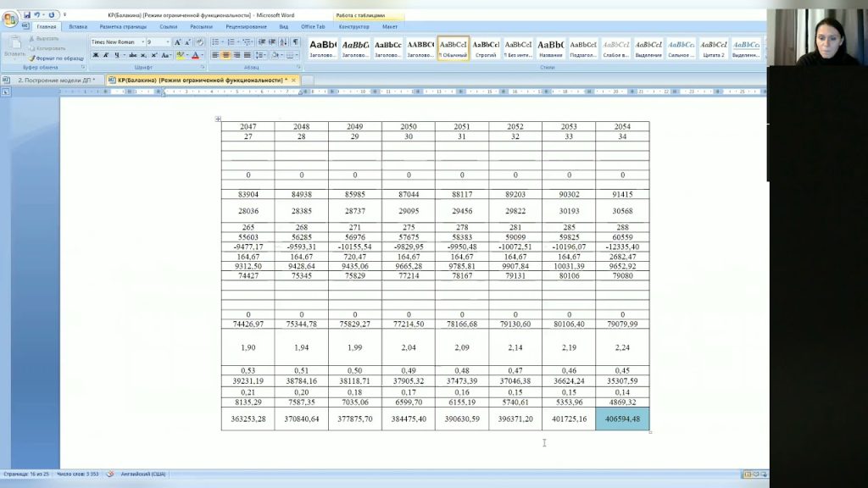Toggle center text alignment
This screenshot has height=488, width=868.
[226, 55]
